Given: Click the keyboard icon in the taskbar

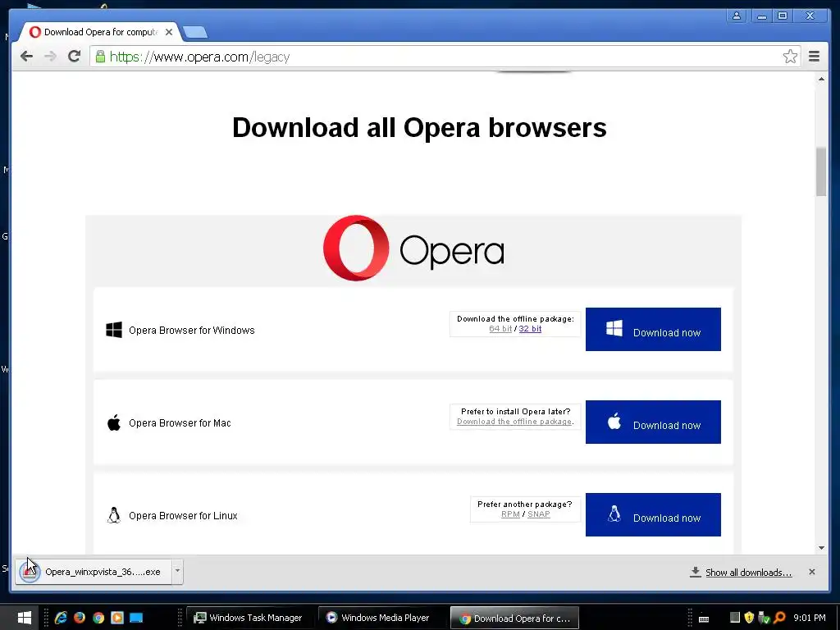Looking at the screenshot, I should [704, 619].
